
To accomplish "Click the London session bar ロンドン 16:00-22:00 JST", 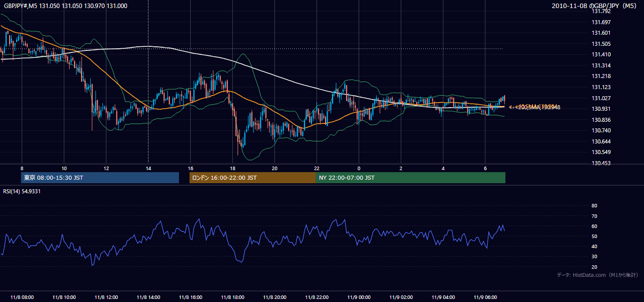I will click(x=252, y=178).
